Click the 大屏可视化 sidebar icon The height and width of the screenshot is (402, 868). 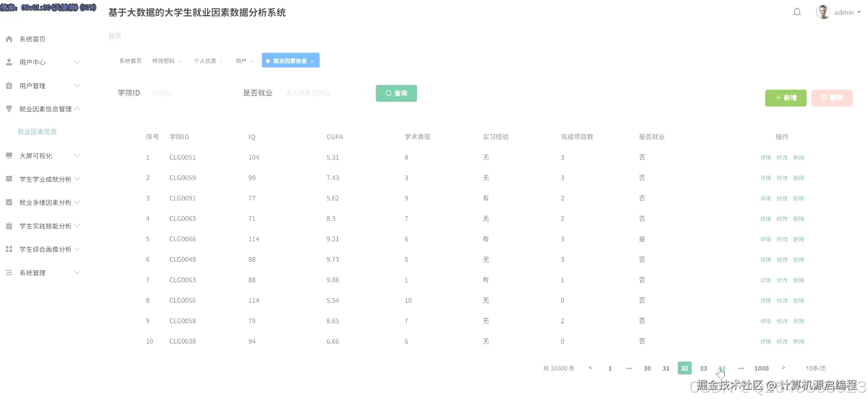click(x=9, y=155)
